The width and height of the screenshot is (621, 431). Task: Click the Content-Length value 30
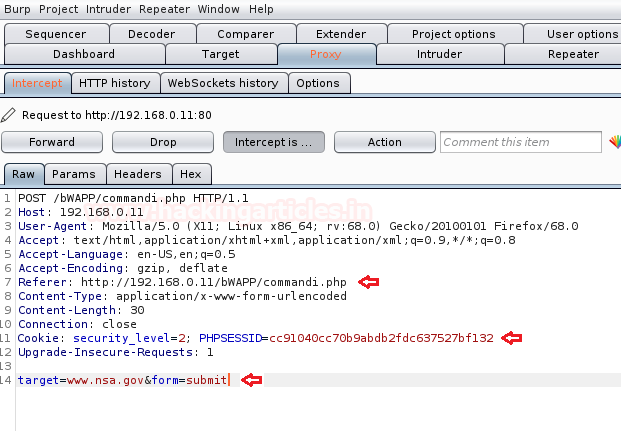point(137,310)
